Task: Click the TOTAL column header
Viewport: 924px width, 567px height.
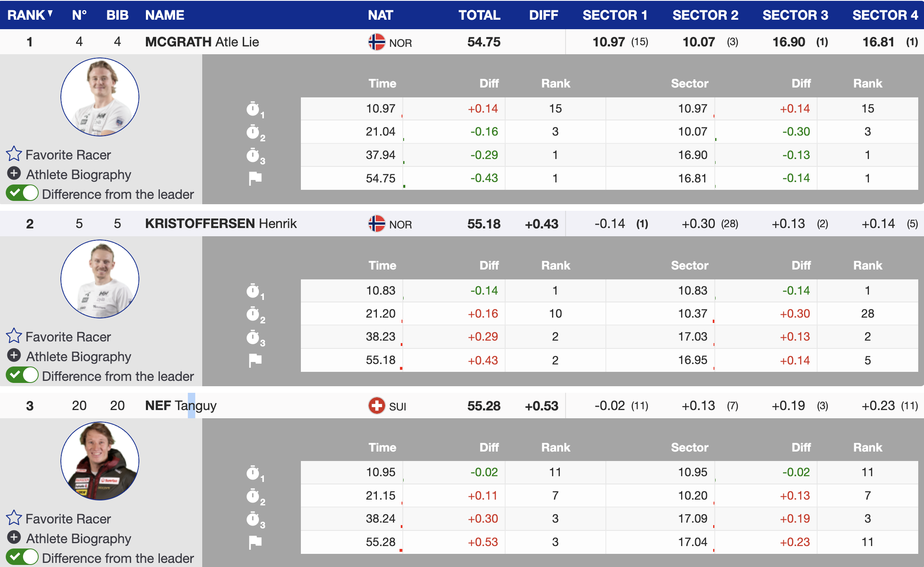Action: click(479, 15)
